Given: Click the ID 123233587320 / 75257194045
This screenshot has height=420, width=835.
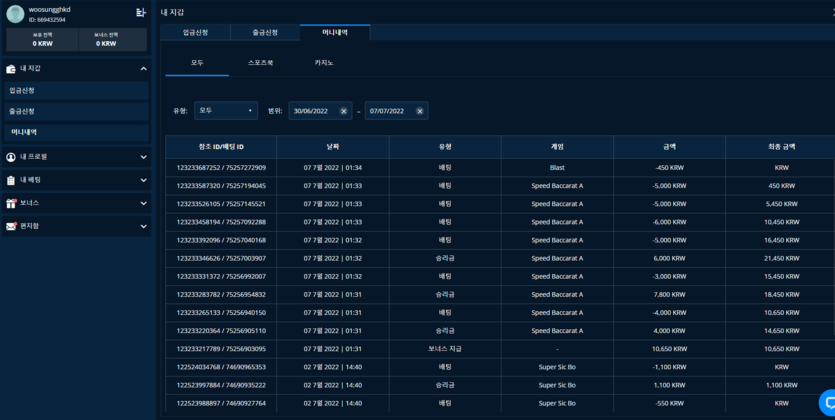Looking at the screenshot, I should pos(221,186).
